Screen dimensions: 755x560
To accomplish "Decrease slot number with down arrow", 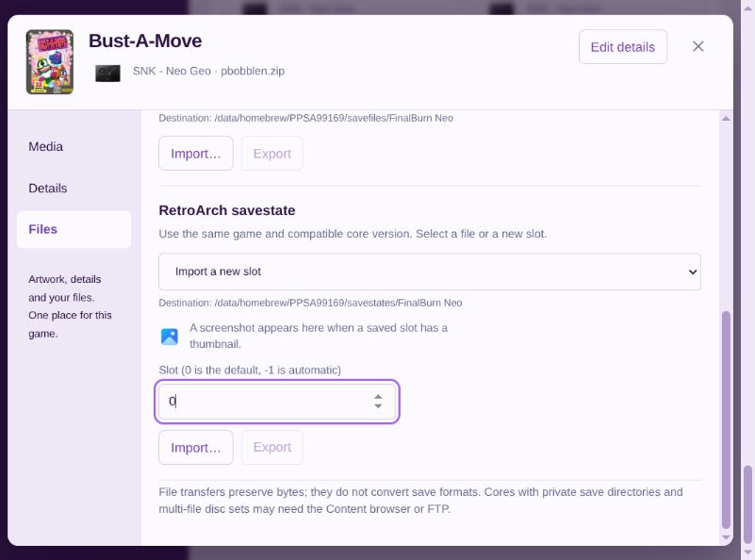I will point(378,406).
